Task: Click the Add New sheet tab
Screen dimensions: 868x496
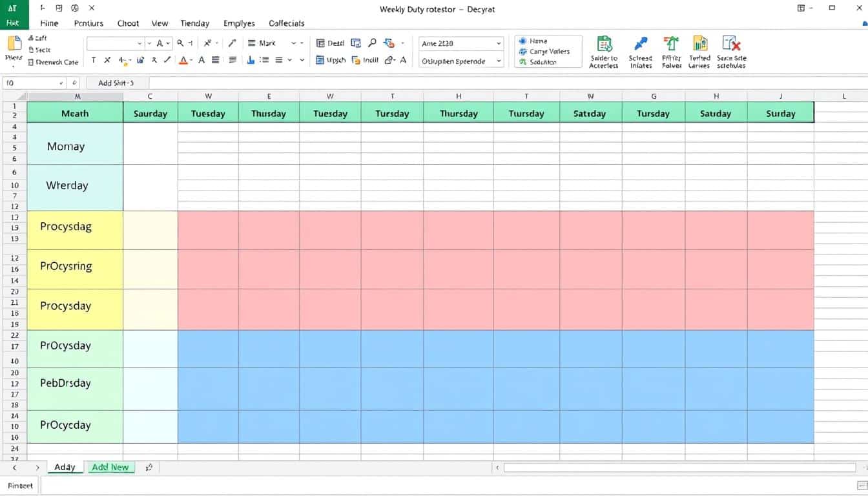Action: pyautogui.click(x=110, y=467)
